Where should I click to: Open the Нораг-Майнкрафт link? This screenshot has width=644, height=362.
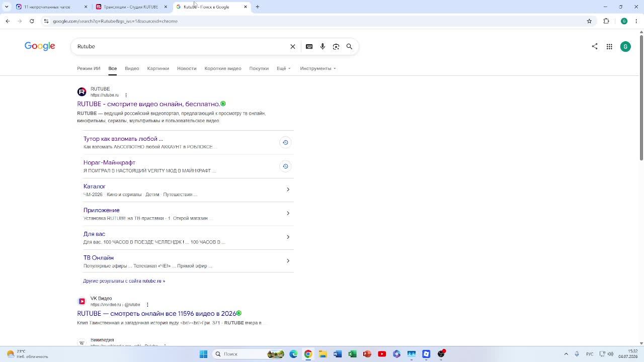click(109, 162)
